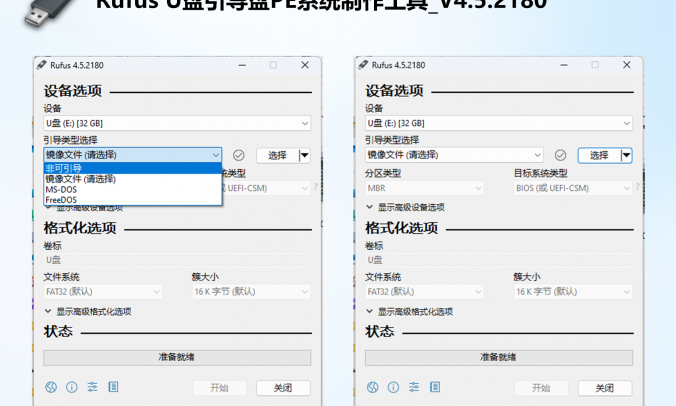
Task: Open the help question mark in right window
Action: [637, 187]
